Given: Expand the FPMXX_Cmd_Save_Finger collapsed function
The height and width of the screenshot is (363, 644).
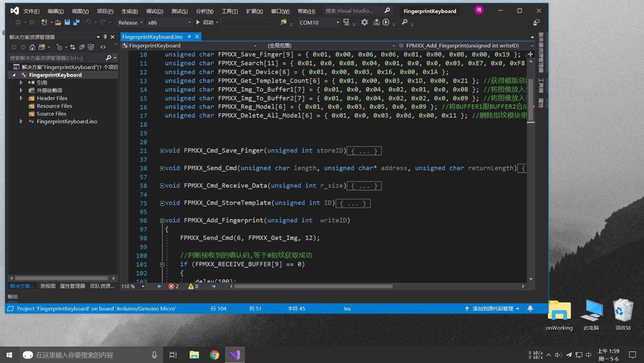Looking at the screenshot, I should tap(162, 151).
